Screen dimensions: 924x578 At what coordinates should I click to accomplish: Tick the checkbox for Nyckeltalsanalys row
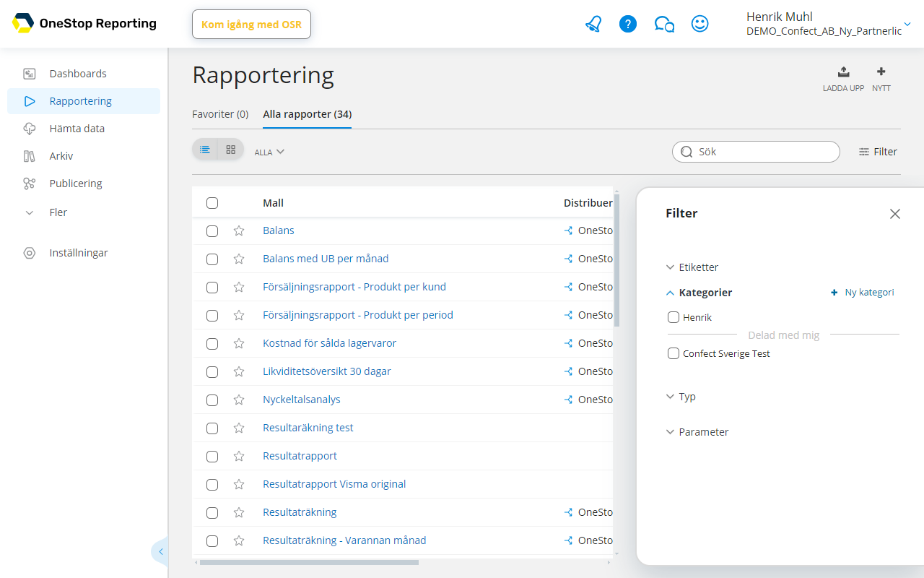(x=212, y=400)
